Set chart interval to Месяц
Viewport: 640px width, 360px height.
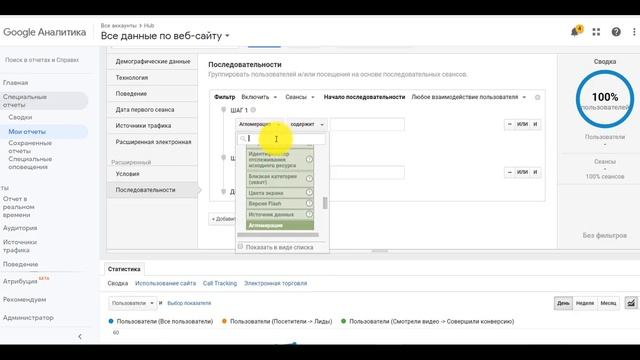(x=608, y=303)
